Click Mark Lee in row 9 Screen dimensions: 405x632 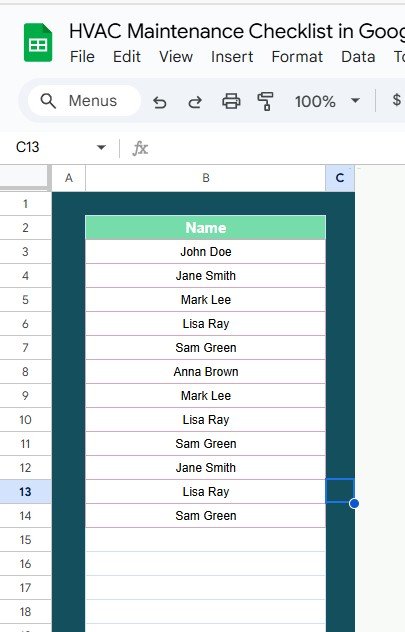tap(206, 396)
